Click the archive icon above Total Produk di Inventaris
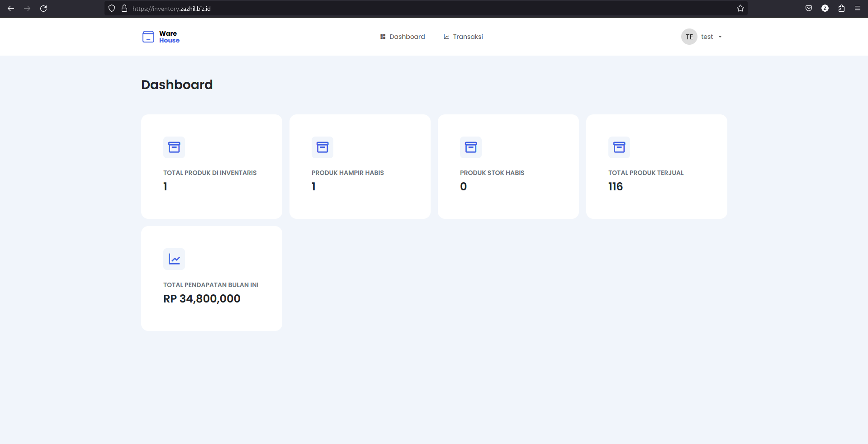Screen dimensions: 868x444 pyautogui.click(x=174, y=147)
